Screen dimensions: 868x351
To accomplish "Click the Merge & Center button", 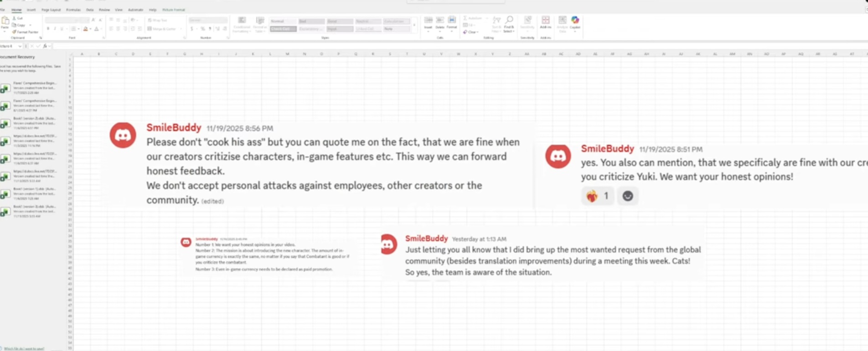I will (162, 29).
